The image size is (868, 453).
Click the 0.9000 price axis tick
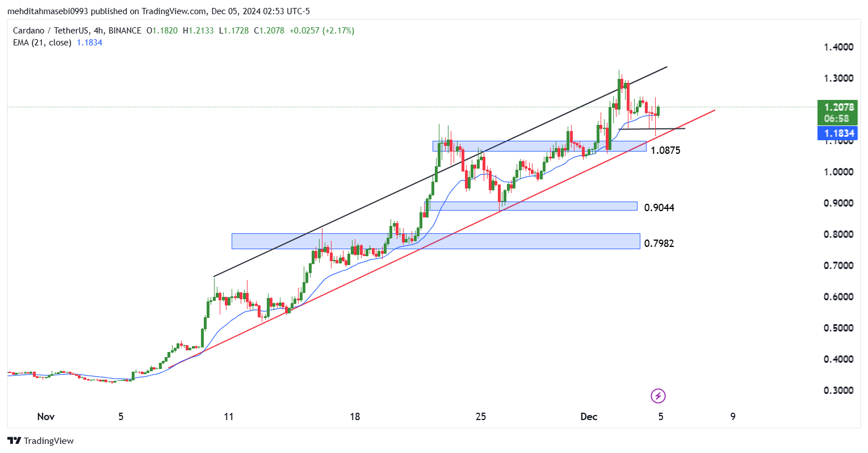[x=838, y=203]
